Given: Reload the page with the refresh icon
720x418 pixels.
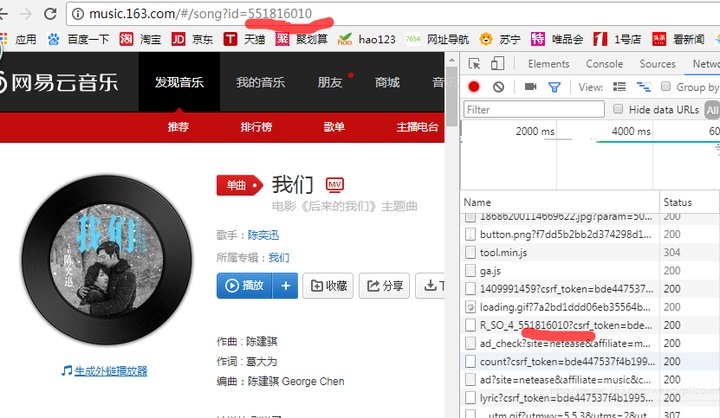Looking at the screenshot, I should [50, 14].
